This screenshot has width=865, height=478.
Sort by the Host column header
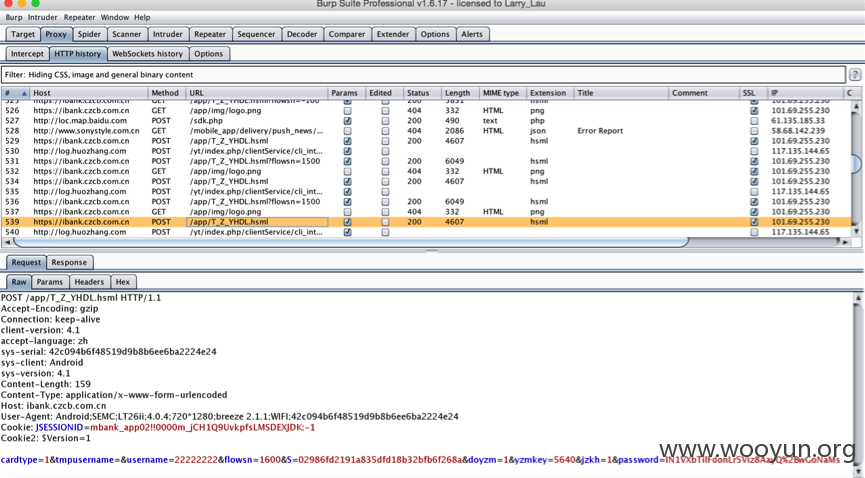tap(89, 93)
